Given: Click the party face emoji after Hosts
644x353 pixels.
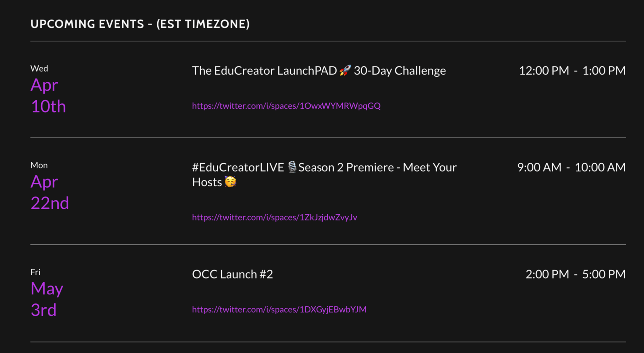Looking at the screenshot, I should coord(230,182).
